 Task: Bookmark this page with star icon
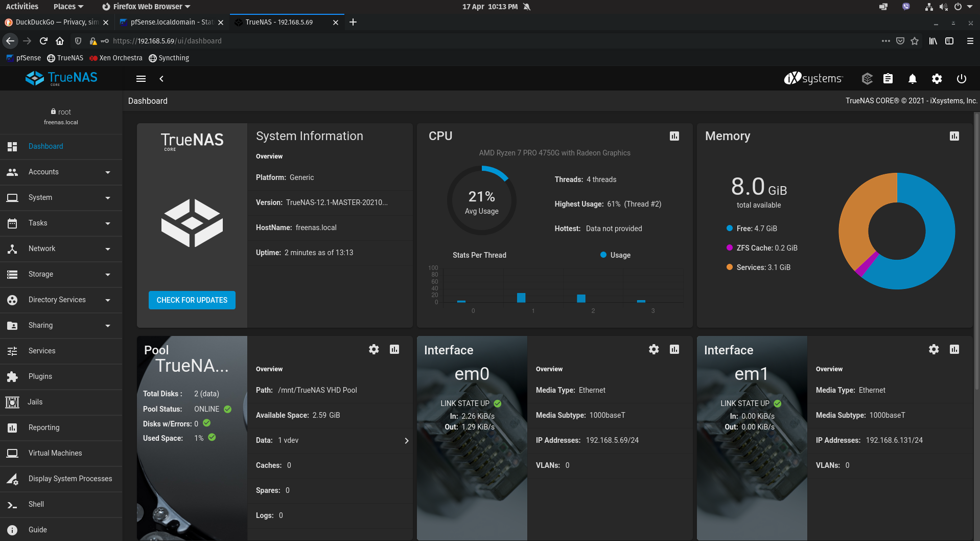point(915,41)
